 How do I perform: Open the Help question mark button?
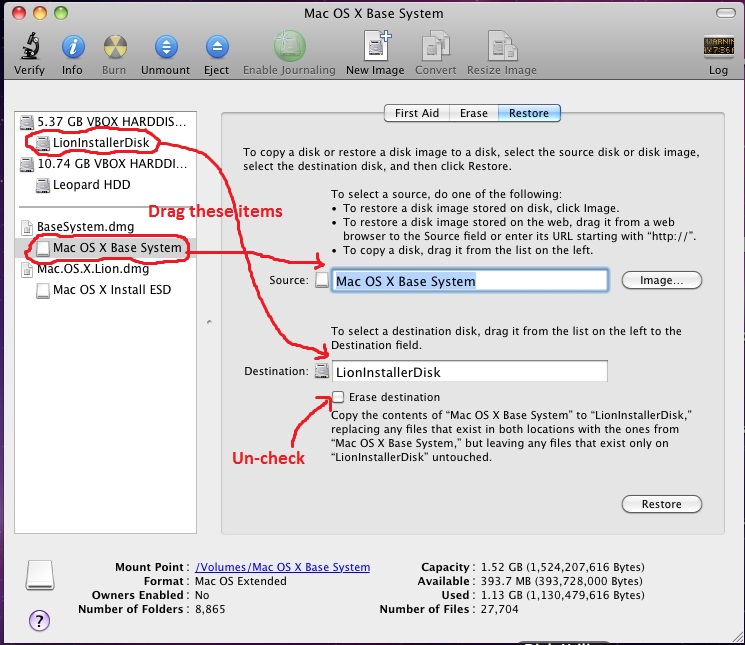39,620
